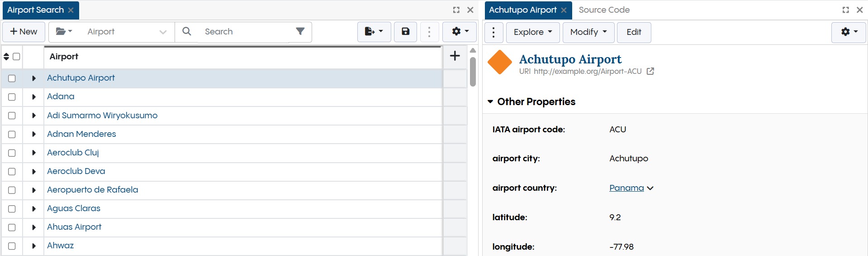The width and height of the screenshot is (868, 256).
Task: Check the Aguas Claras row checkbox
Action: point(12,209)
